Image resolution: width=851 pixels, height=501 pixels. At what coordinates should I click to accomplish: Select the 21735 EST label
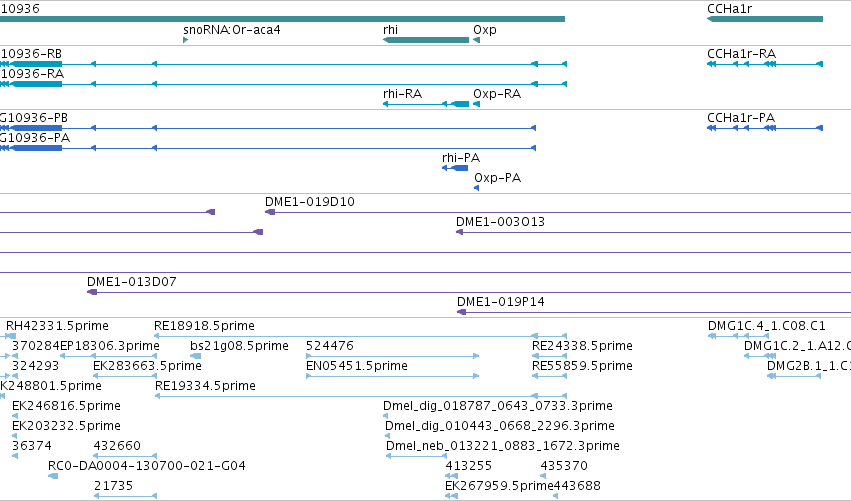coord(113,486)
